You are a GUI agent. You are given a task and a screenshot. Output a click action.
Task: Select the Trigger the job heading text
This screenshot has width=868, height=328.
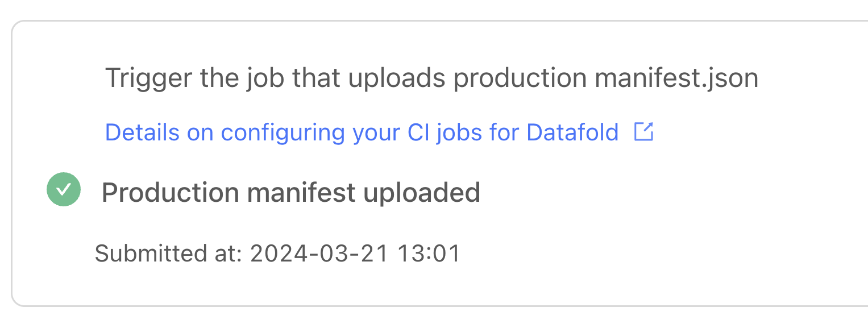pos(431,78)
